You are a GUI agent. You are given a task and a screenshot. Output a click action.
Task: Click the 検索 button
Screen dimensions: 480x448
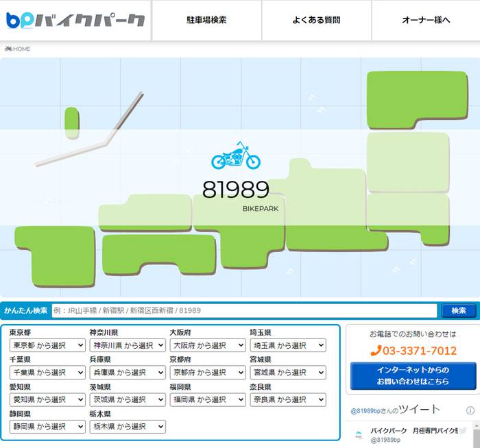[459, 311]
